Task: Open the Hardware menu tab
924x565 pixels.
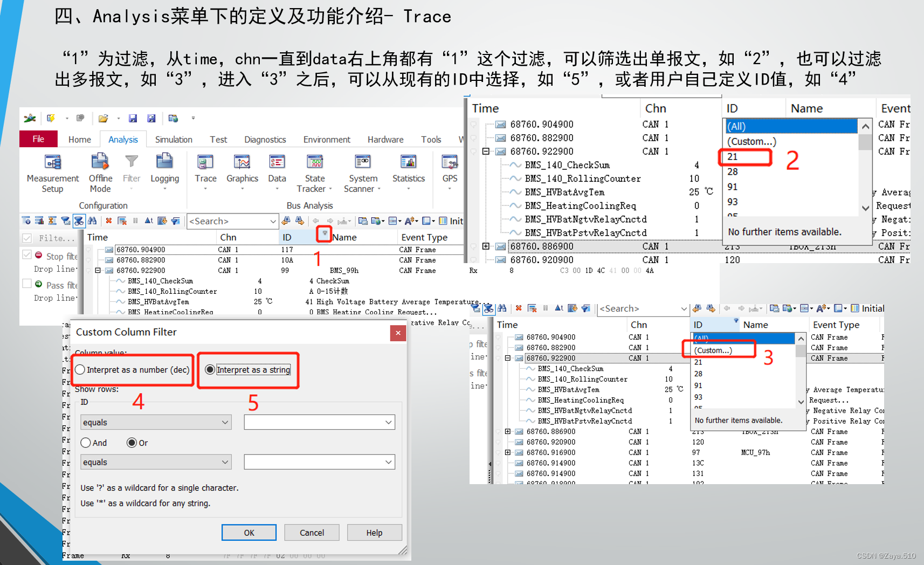Action: [x=385, y=139]
